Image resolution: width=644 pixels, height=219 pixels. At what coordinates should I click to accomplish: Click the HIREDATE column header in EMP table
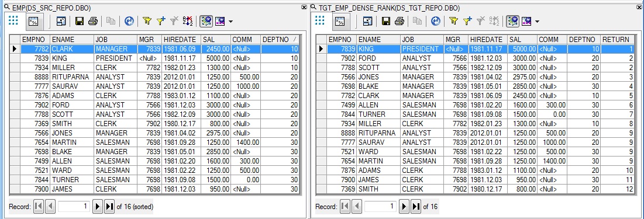coord(181,39)
